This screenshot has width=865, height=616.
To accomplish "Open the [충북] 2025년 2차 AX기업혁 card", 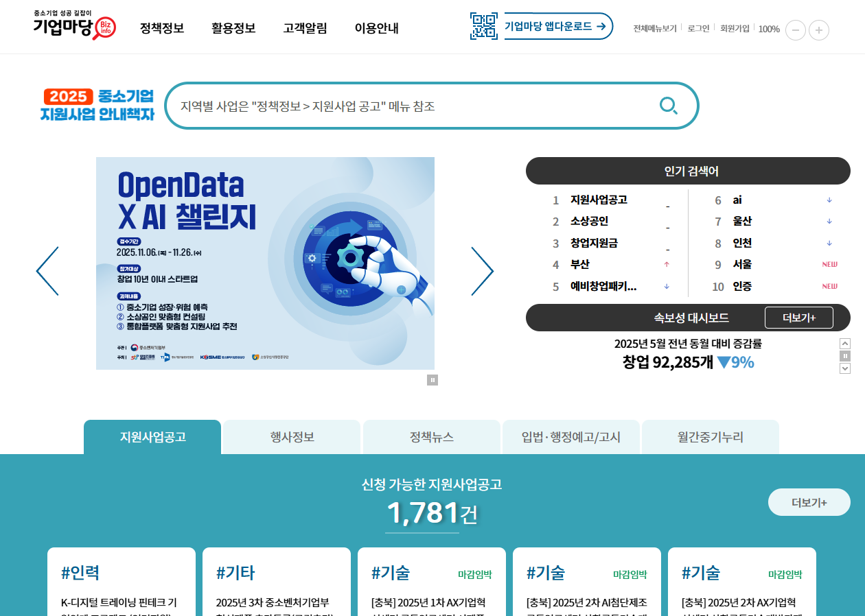I will point(742,582).
